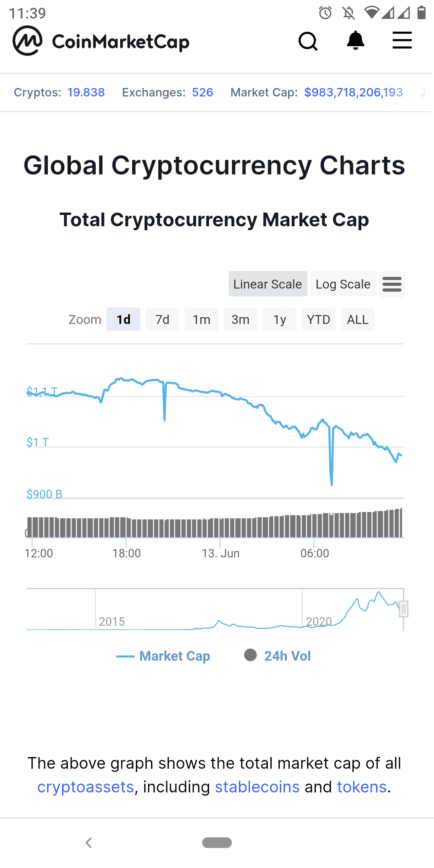This screenshot has height=868, width=434.
Task: Open the search magnifier icon
Action: [308, 41]
